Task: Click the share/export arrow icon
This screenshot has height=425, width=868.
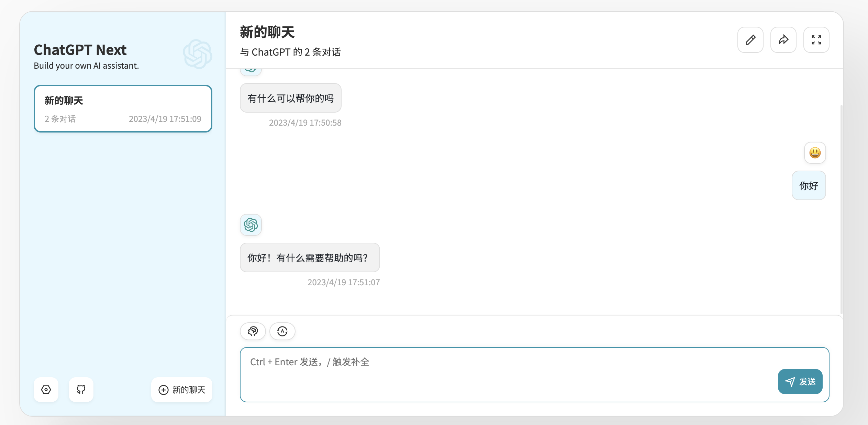Action: pyautogui.click(x=783, y=40)
